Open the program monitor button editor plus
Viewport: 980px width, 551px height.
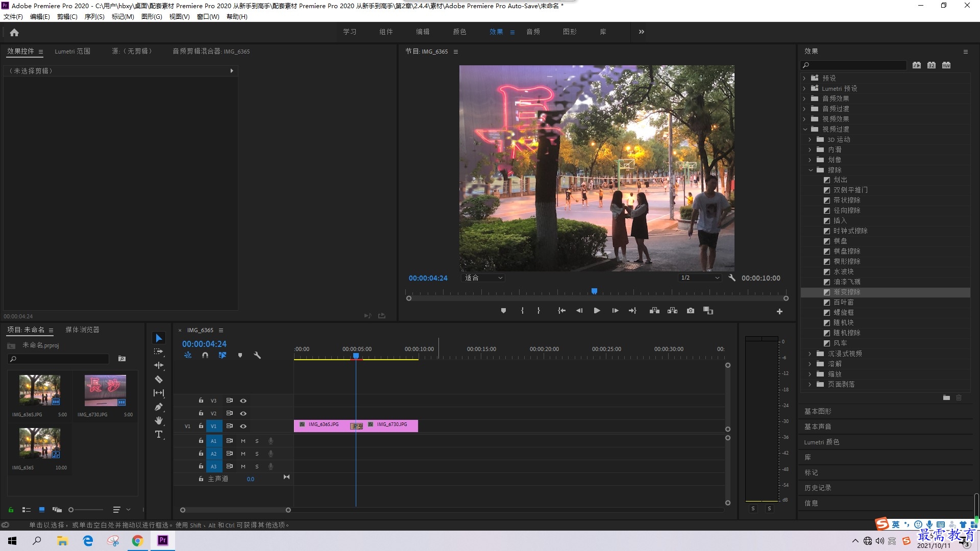coord(779,311)
